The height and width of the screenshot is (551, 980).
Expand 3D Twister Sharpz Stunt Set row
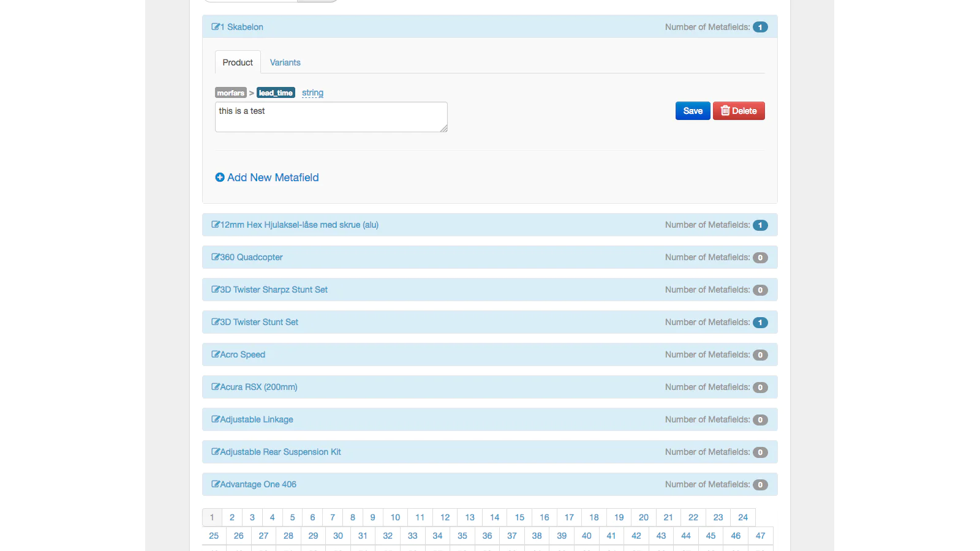pos(490,290)
